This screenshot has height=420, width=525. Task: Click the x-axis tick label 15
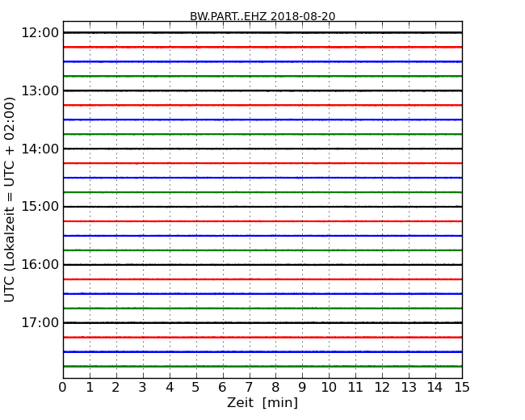point(462,387)
